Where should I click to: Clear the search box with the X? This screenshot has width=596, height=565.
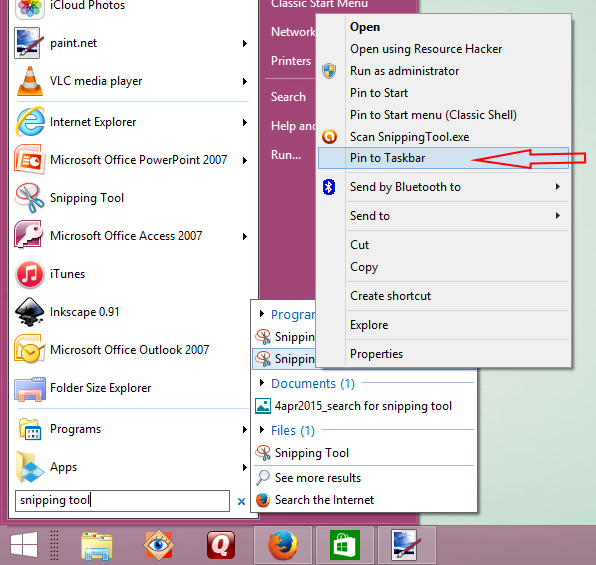pos(241,502)
